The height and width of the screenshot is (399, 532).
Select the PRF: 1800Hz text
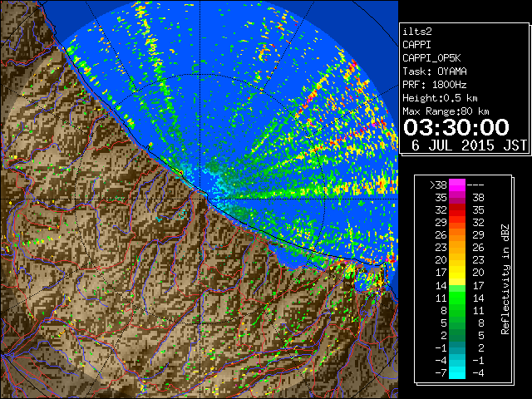point(435,85)
